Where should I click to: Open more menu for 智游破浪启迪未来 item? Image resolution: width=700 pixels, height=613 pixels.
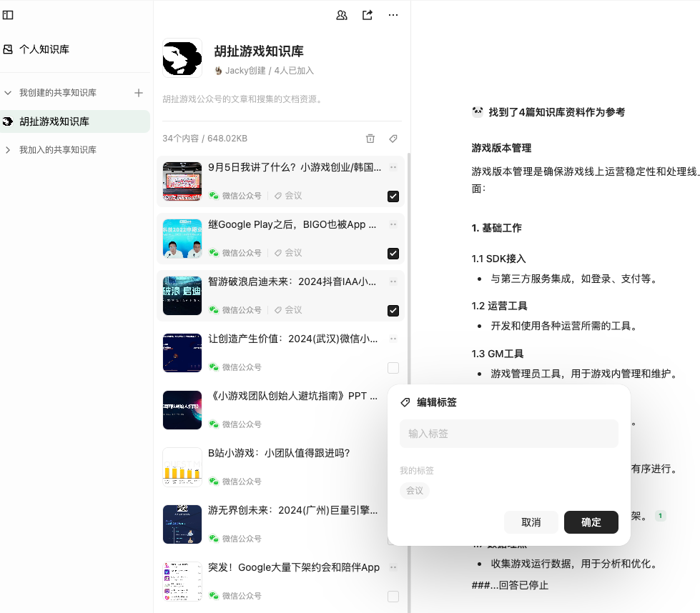click(393, 281)
